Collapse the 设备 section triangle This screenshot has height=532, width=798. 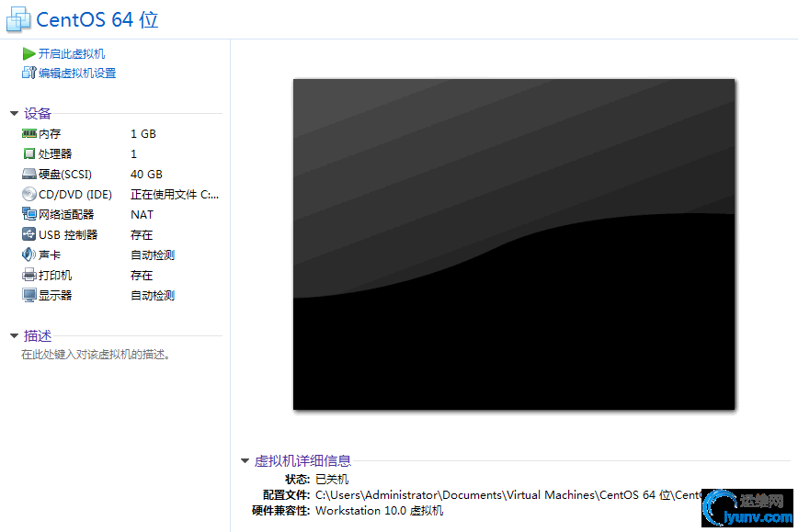tap(15, 113)
